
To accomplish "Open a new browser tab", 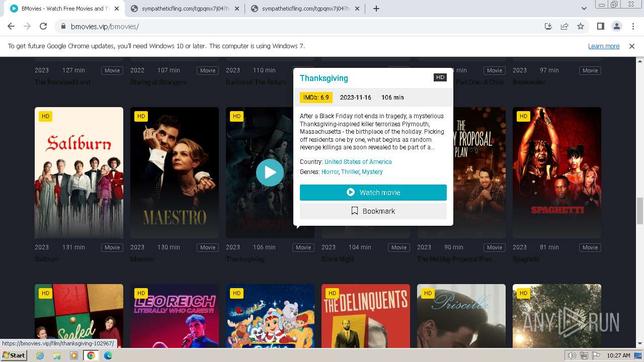I will click(376, 9).
